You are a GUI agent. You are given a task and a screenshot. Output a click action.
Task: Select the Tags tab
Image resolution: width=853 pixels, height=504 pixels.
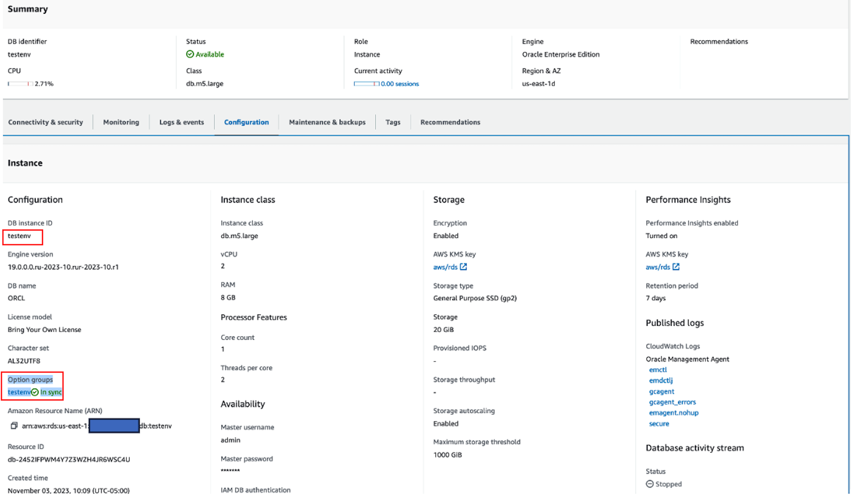click(393, 122)
